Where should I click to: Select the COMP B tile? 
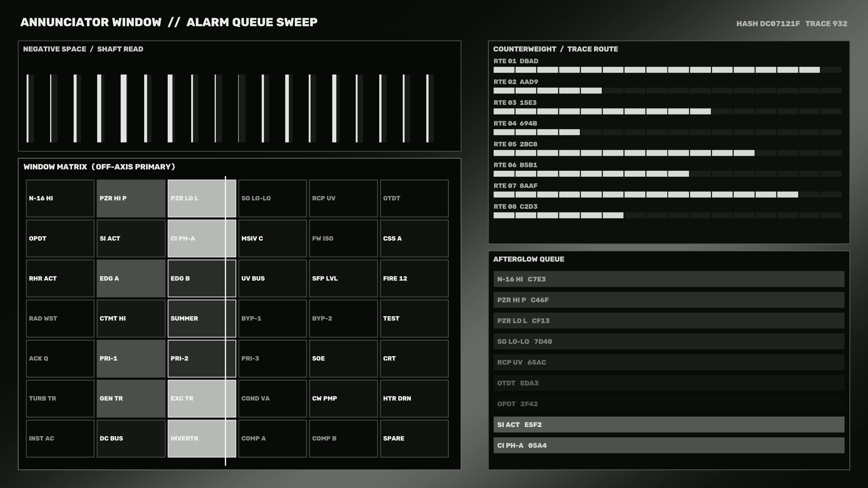(343, 439)
